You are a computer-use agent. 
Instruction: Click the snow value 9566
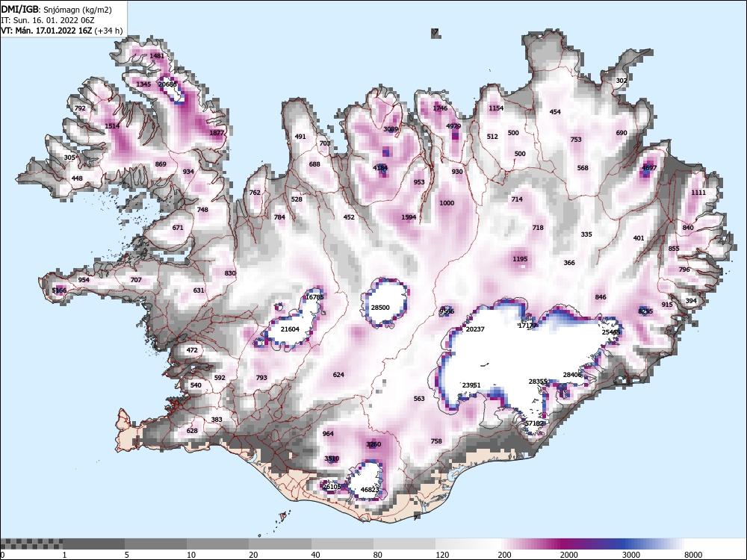(447, 311)
